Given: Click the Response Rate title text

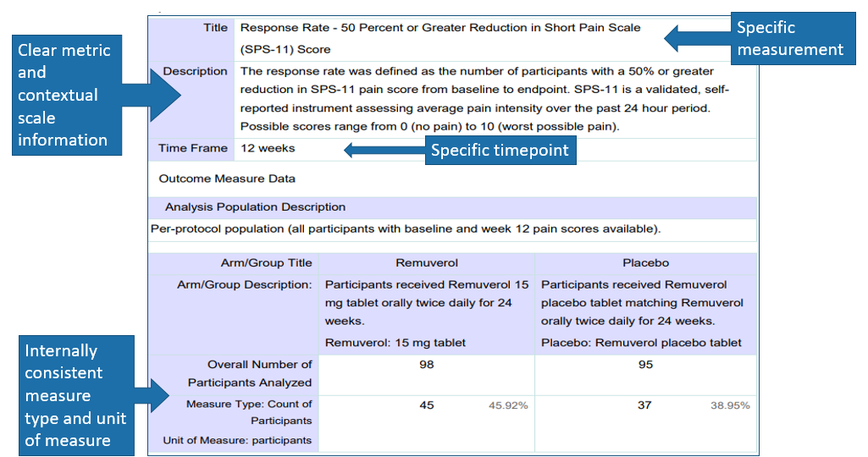Looking at the screenshot, I should coord(440,28).
